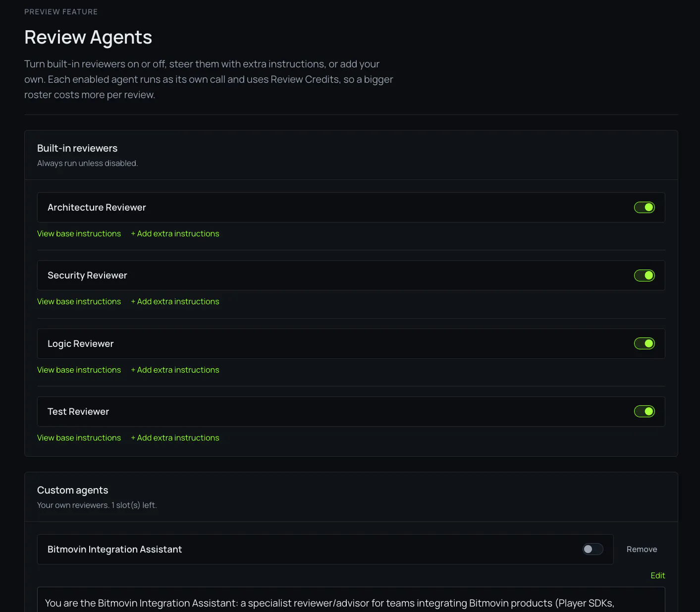Screen dimensions: 700x612
Task: Switch off the Test Reviewer
Action: [x=644, y=411]
